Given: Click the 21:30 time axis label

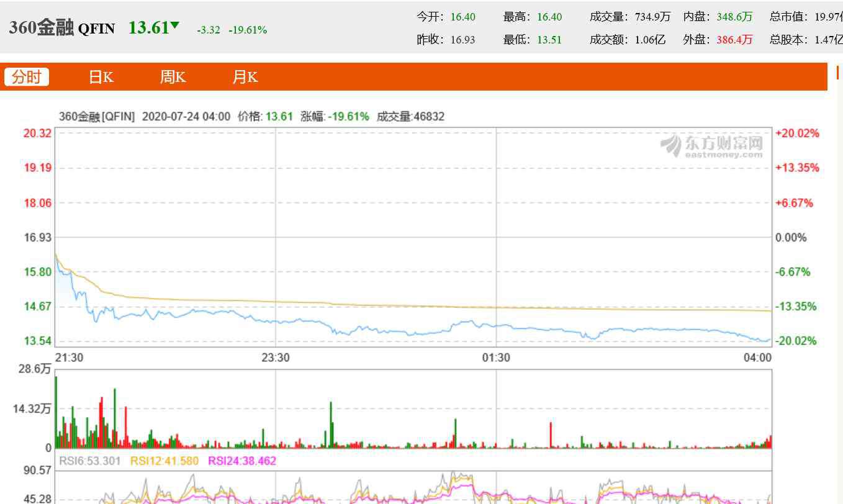Looking at the screenshot, I should [68, 358].
